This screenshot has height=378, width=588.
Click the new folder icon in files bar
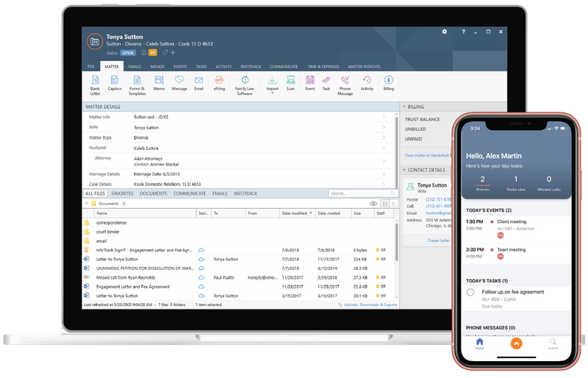tap(384, 204)
